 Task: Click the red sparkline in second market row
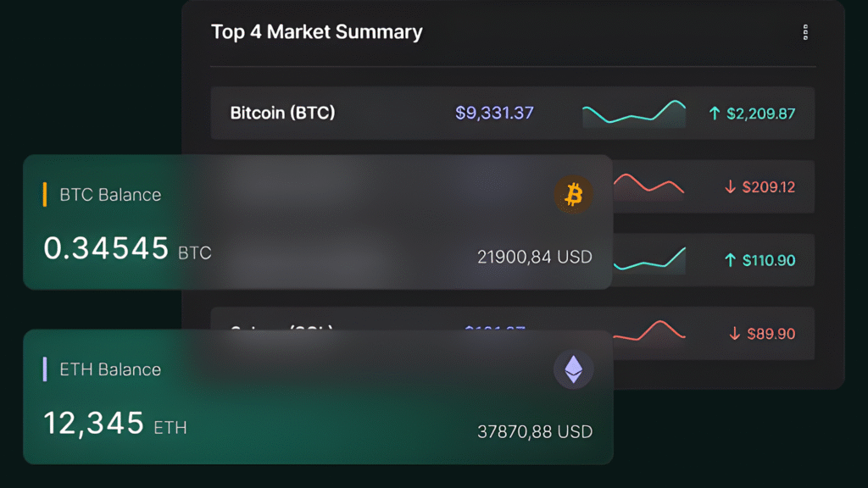coord(648,184)
